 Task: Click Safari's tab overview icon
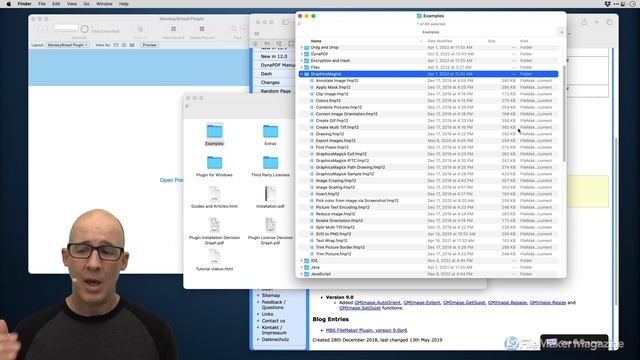[x=609, y=22]
